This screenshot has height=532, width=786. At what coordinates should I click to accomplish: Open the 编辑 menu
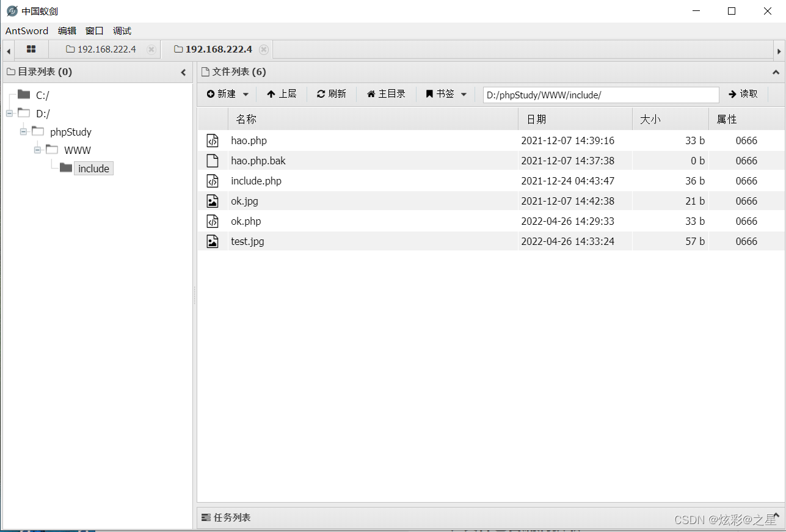click(x=67, y=31)
